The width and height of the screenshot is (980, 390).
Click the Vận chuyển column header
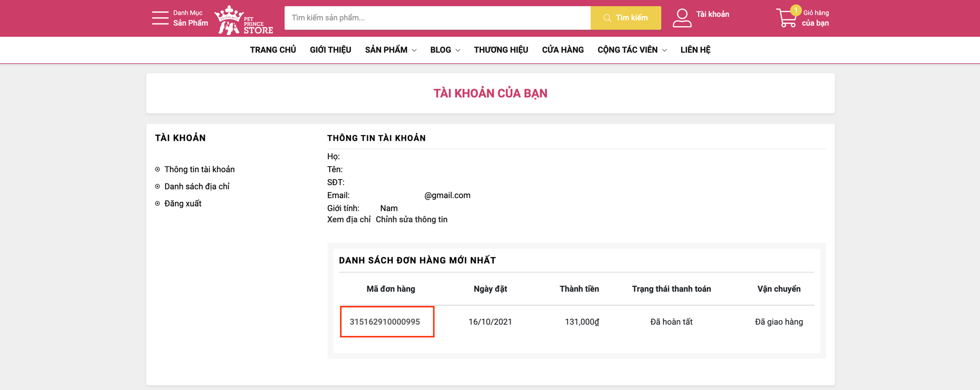(779, 289)
